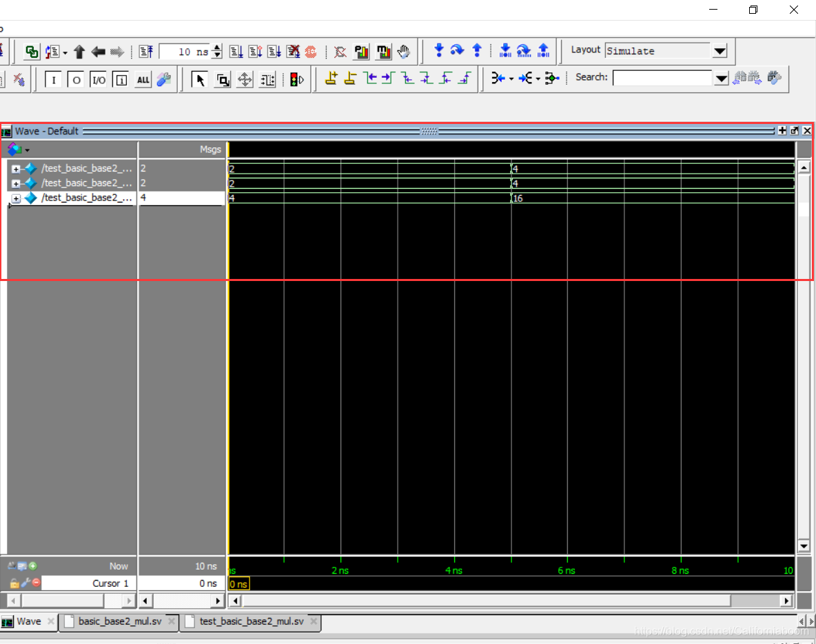
Task: Select the Zoom Mode tool
Action: (x=223, y=80)
